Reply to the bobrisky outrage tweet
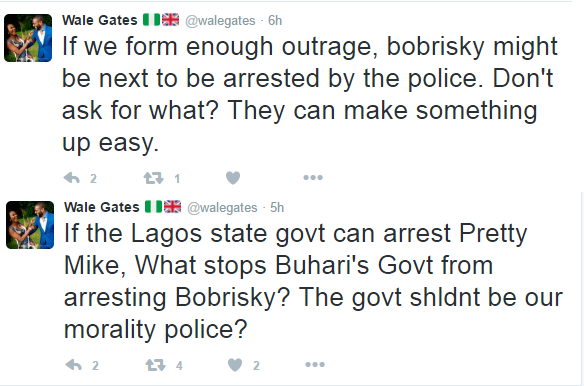The image size is (584, 386). [x=72, y=178]
